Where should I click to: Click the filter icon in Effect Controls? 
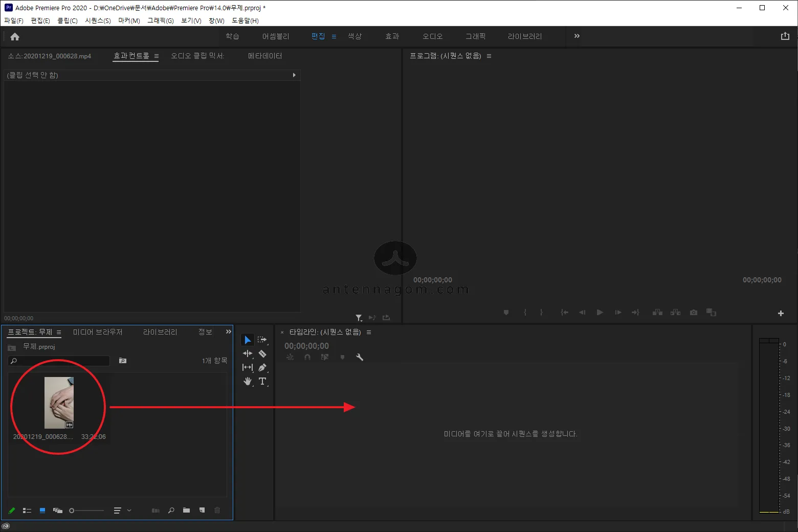click(x=359, y=318)
